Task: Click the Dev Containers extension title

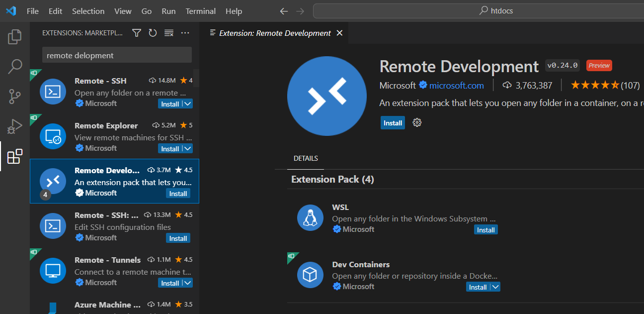Action: coord(361,264)
